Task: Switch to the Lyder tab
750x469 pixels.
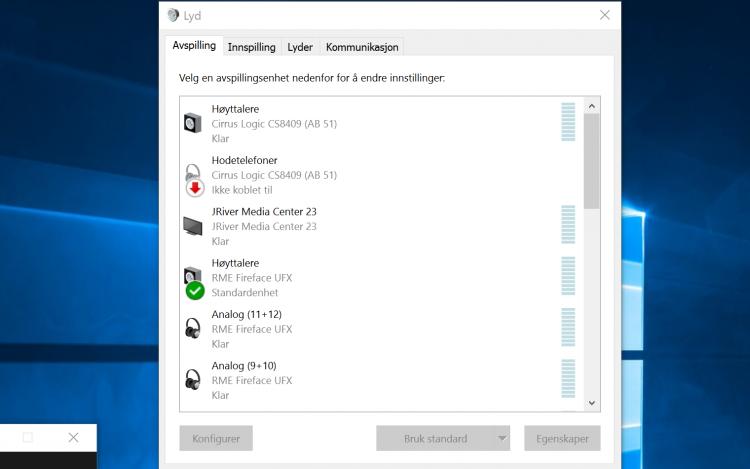Action: tap(300, 47)
